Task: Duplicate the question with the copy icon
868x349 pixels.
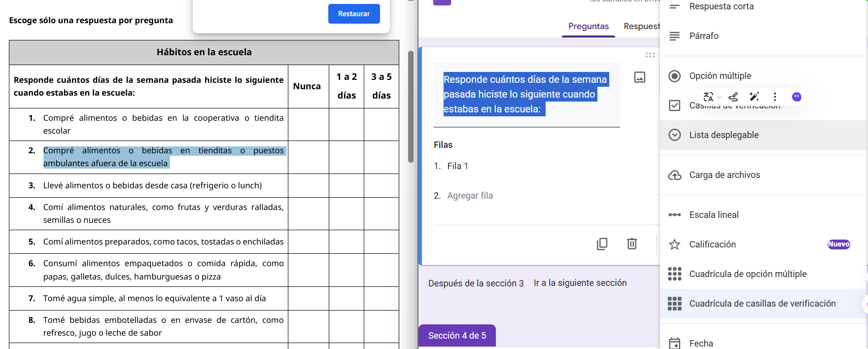Action: [x=602, y=244]
